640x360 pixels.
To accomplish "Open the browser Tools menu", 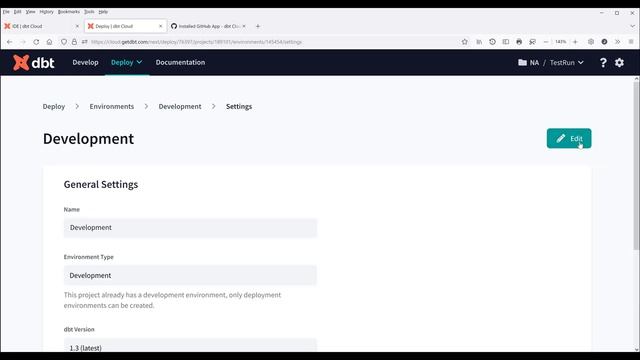I will point(89,12).
